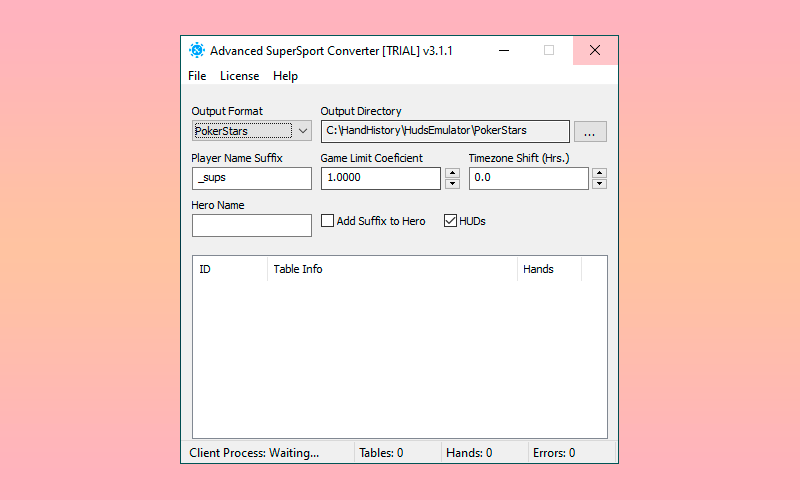The image size is (800, 500).
Task: Sort by the ID column header
Action: tap(229, 269)
